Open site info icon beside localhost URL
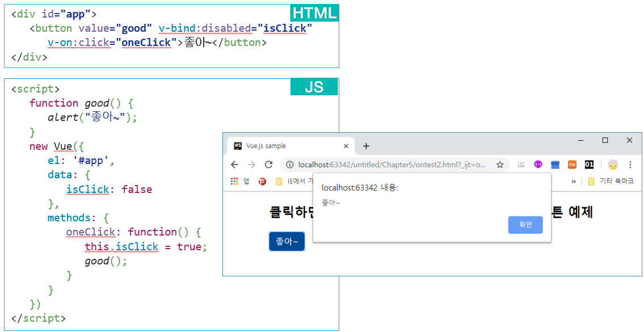 [289, 165]
